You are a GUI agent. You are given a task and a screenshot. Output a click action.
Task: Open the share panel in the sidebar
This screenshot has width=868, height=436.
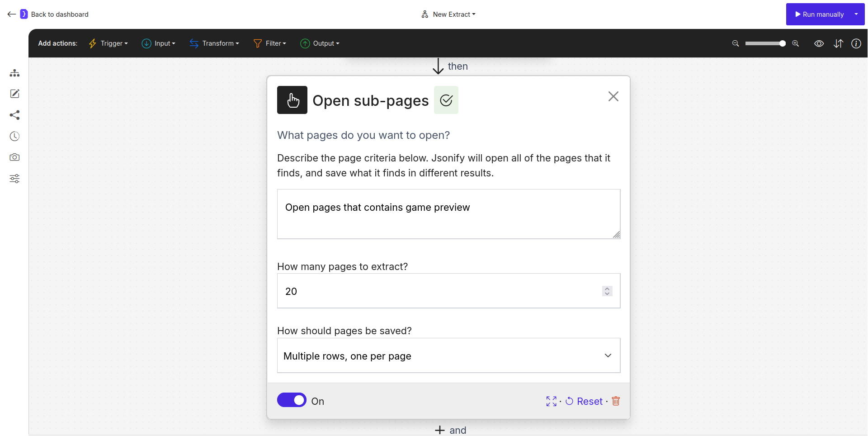point(14,115)
